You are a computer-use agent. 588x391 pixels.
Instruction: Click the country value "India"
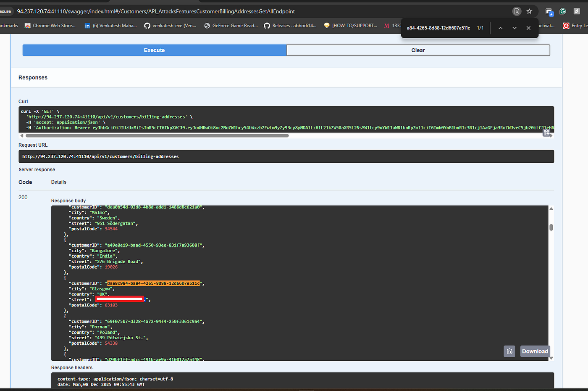coord(107,256)
